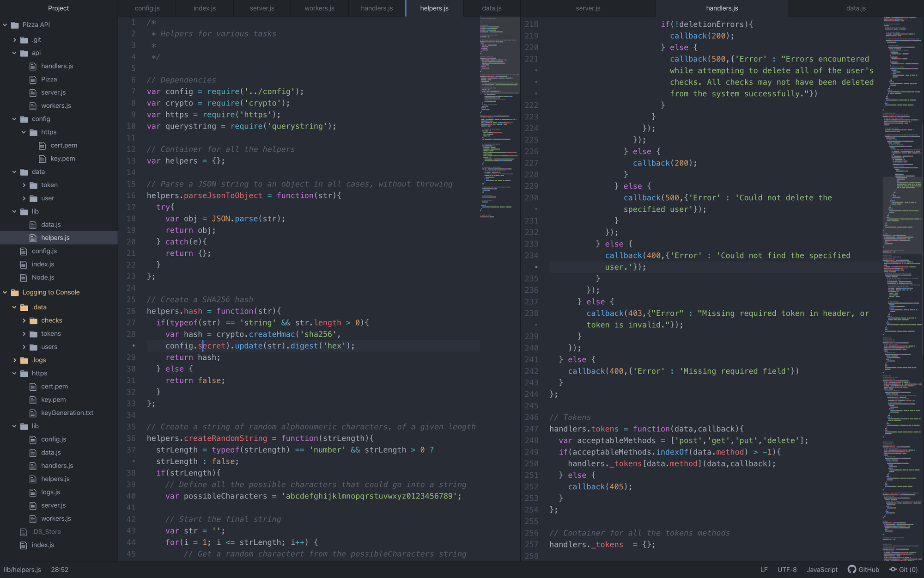This screenshot has height=578, width=924.
Task: Switch to the workers.js tab
Action: pyautogui.click(x=319, y=8)
